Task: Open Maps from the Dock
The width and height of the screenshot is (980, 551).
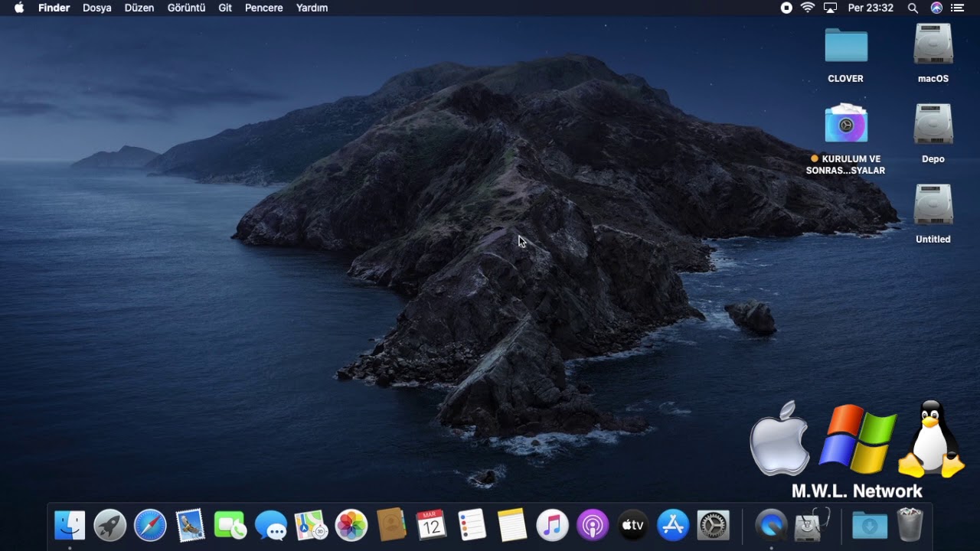Action: [311, 526]
